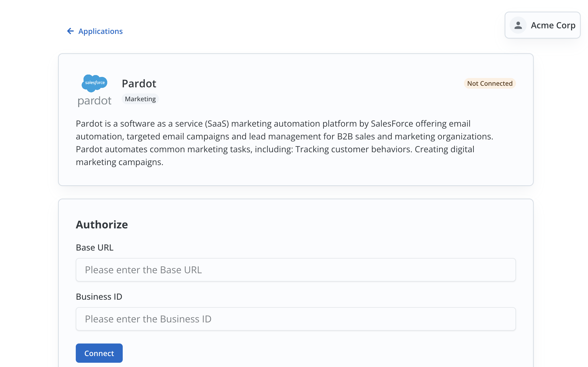This screenshot has height=367, width=588.
Task: Click the Business ID field label
Action: (x=99, y=296)
